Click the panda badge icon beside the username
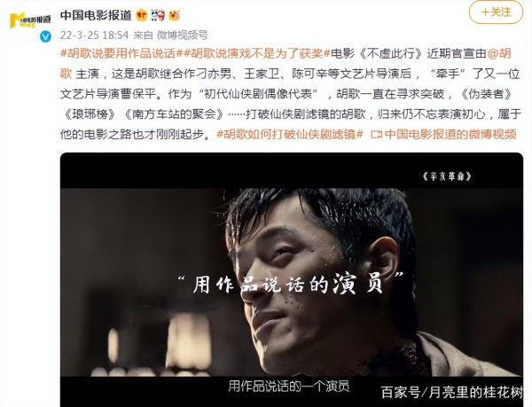The height and width of the screenshot is (407, 532). point(158,15)
